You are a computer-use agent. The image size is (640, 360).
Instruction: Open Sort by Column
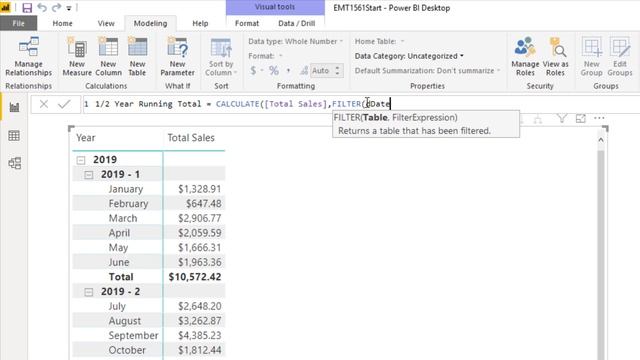click(221, 56)
